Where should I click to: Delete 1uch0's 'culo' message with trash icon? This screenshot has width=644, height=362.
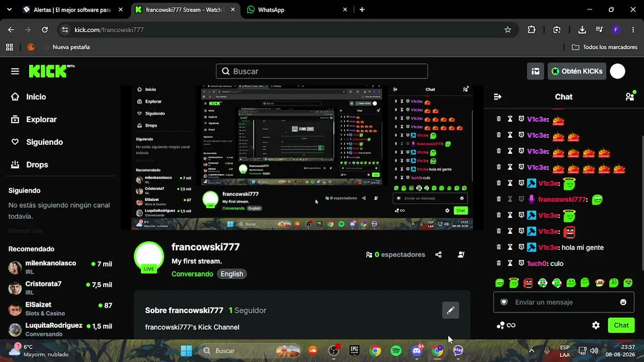click(499, 263)
